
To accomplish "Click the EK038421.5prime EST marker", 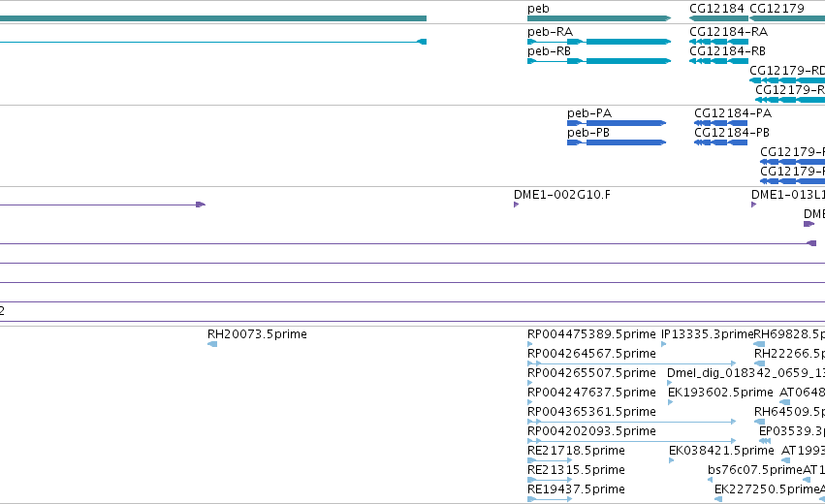I will (672, 460).
